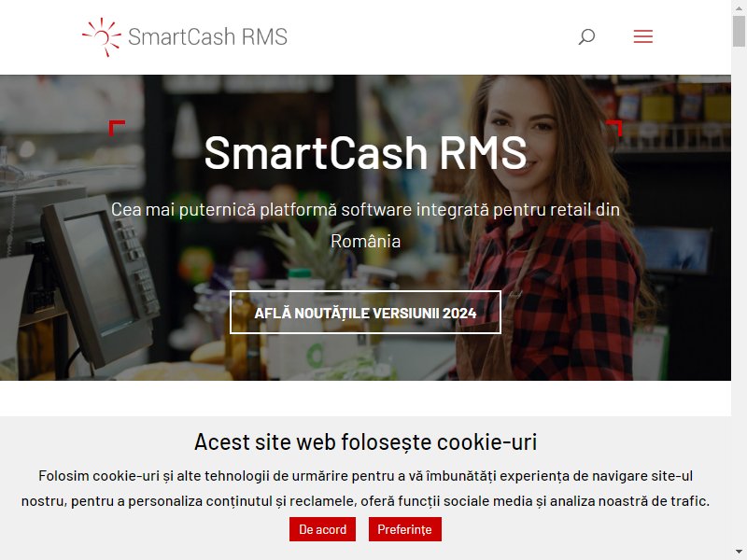Open the red hamburger menu
This screenshot has width=747, height=560.
(x=642, y=36)
